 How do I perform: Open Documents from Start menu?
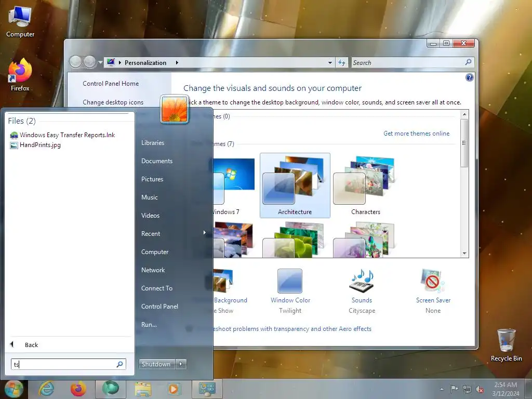(x=157, y=161)
